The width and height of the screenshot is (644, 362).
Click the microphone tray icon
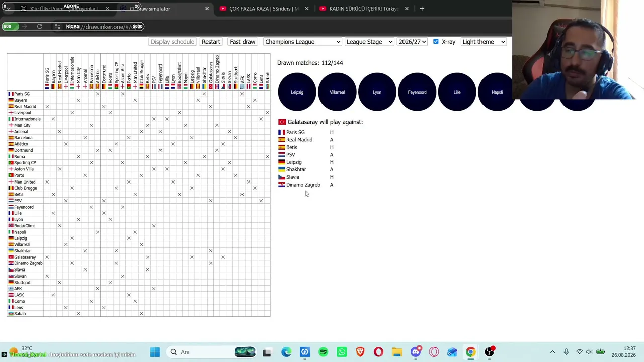point(566,352)
